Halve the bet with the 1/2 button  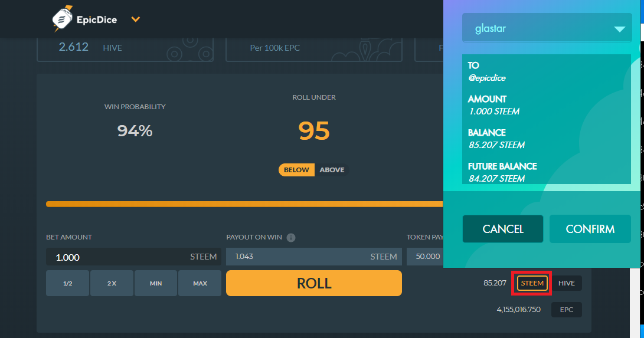68,283
